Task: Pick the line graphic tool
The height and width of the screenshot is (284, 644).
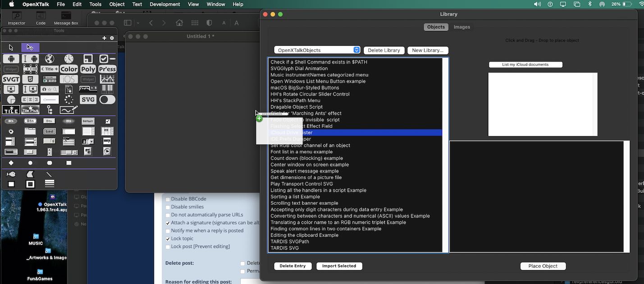Action: (x=49, y=174)
